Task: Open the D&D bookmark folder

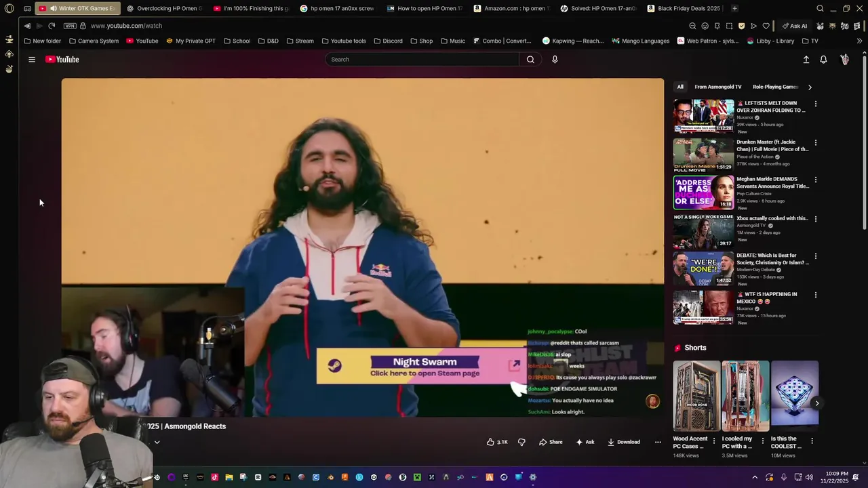Action: click(268, 41)
